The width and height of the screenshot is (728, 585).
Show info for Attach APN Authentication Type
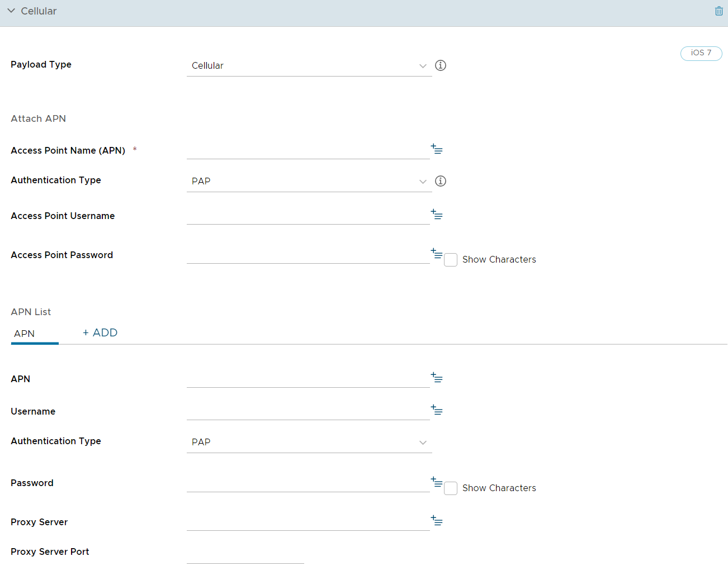[441, 181]
